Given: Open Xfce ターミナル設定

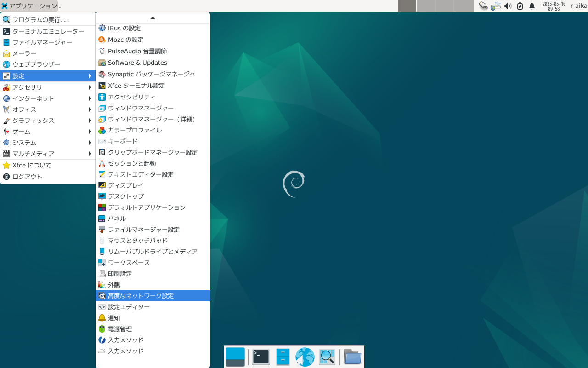Looking at the screenshot, I should [153, 86].
